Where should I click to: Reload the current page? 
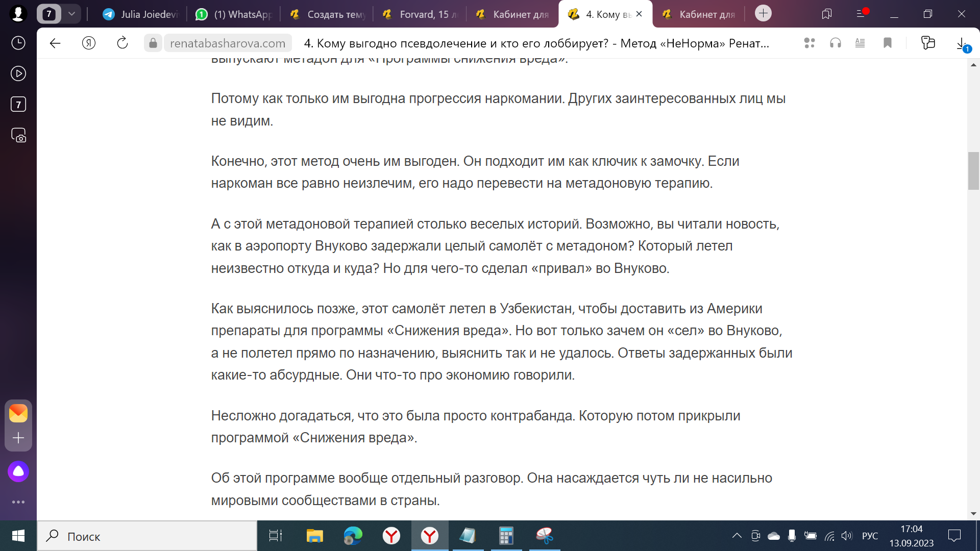click(x=122, y=43)
